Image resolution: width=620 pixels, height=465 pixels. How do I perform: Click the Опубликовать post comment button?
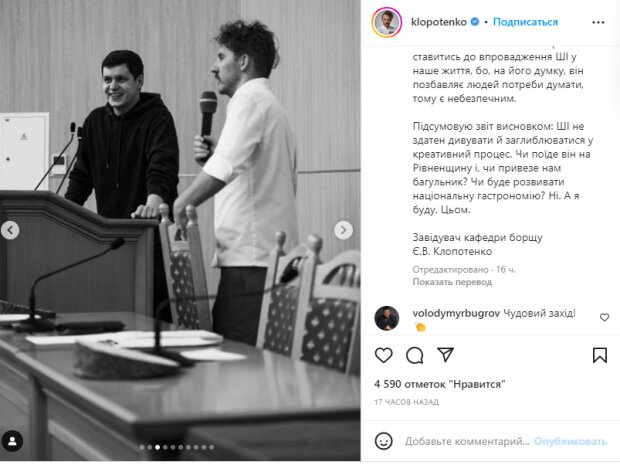pos(570,441)
